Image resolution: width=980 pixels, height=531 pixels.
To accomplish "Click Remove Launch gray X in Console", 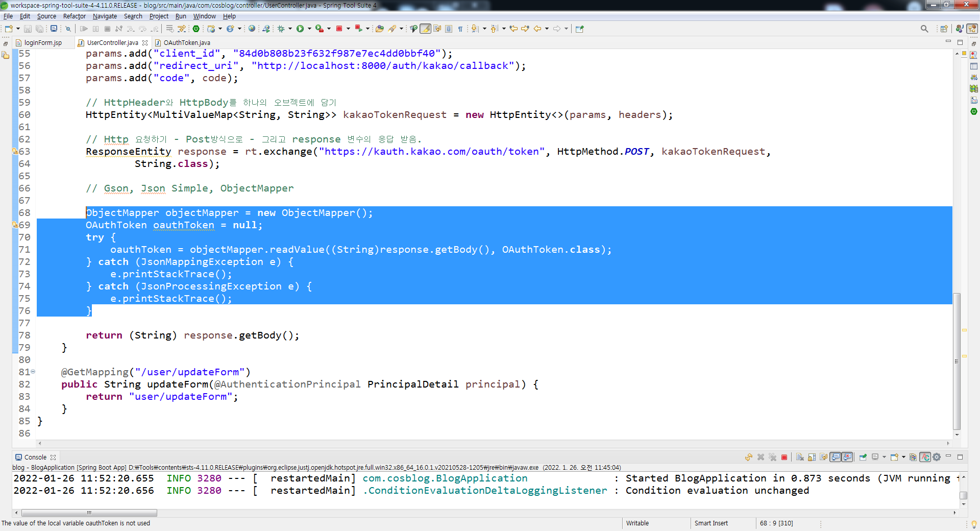I will pos(761,457).
